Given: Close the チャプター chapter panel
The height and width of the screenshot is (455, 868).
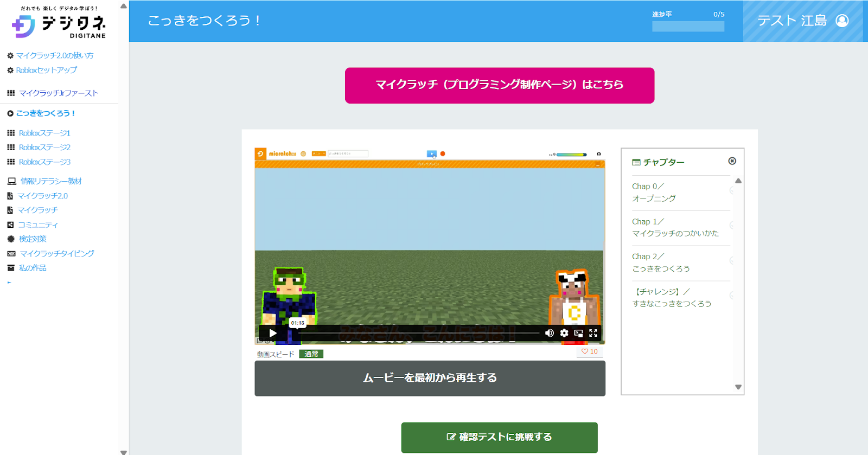Looking at the screenshot, I should point(732,161).
